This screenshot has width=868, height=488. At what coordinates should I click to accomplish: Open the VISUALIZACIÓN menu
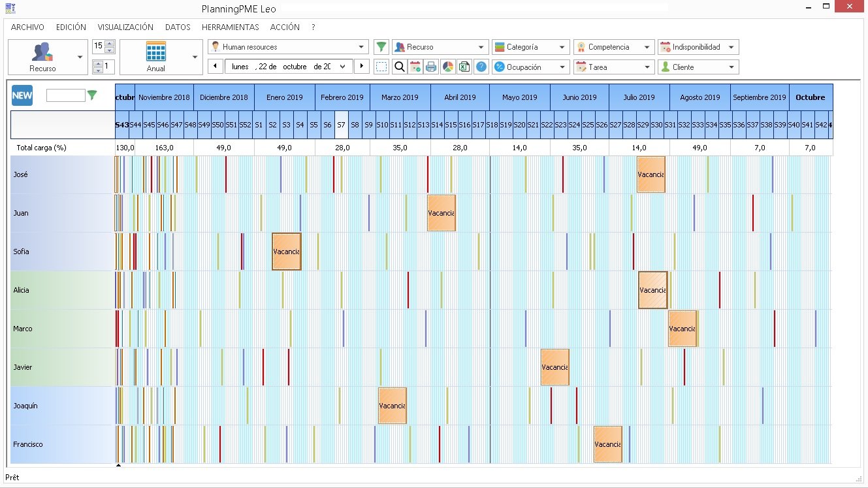(125, 27)
